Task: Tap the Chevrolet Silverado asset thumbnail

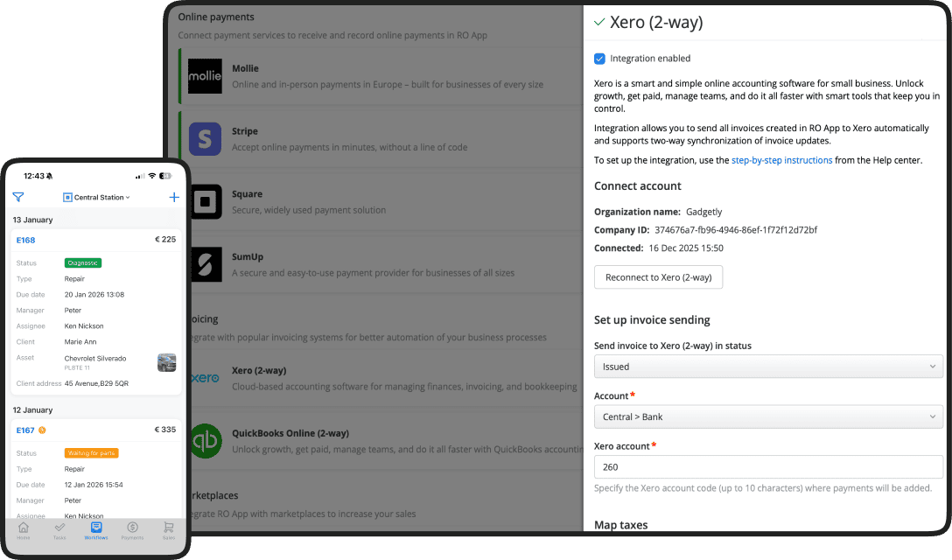Action: (x=166, y=362)
